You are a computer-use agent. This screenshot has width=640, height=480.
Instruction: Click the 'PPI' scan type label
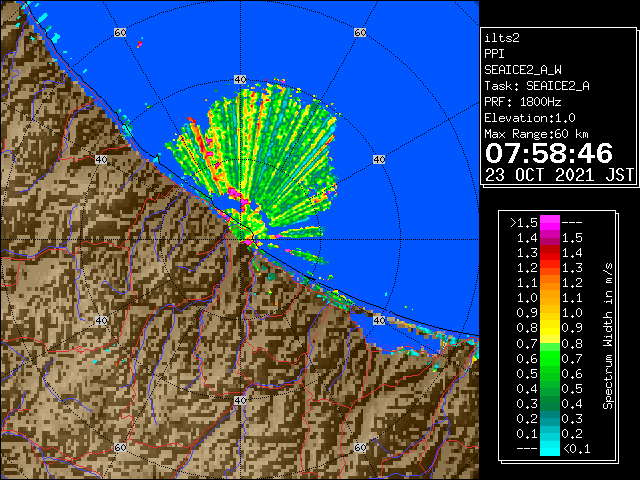point(494,54)
